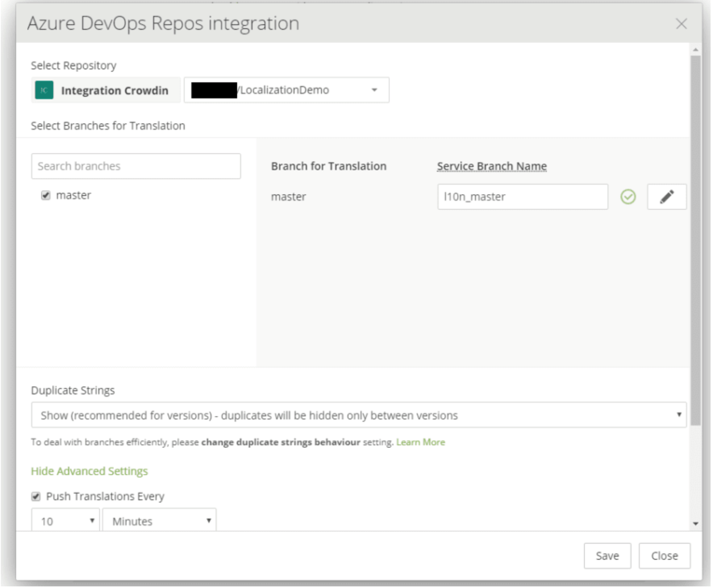Uncheck Push Translations Every checkbox
The width and height of the screenshot is (713, 588).
[x=36, y=496]
